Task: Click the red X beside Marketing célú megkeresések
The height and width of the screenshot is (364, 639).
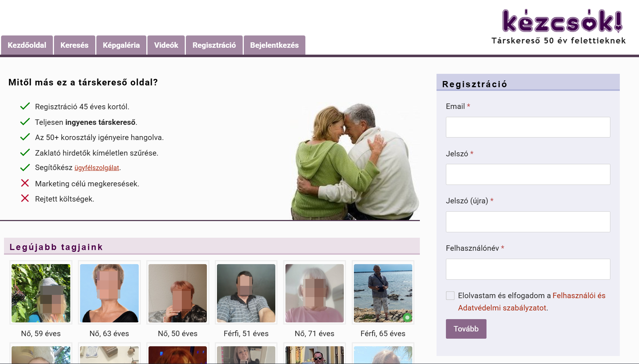Action: point(25,183)
